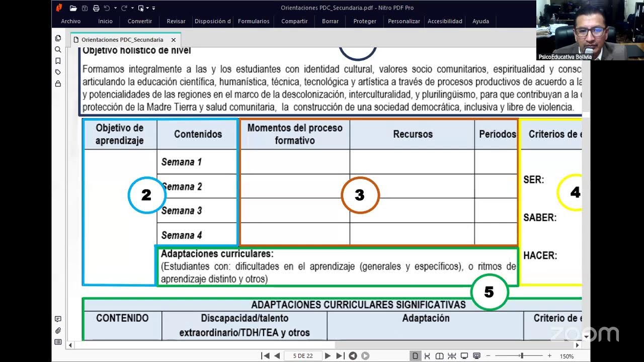Open the Security padlock panel in the sidebar
644x362 pixels.
point(58,83)
